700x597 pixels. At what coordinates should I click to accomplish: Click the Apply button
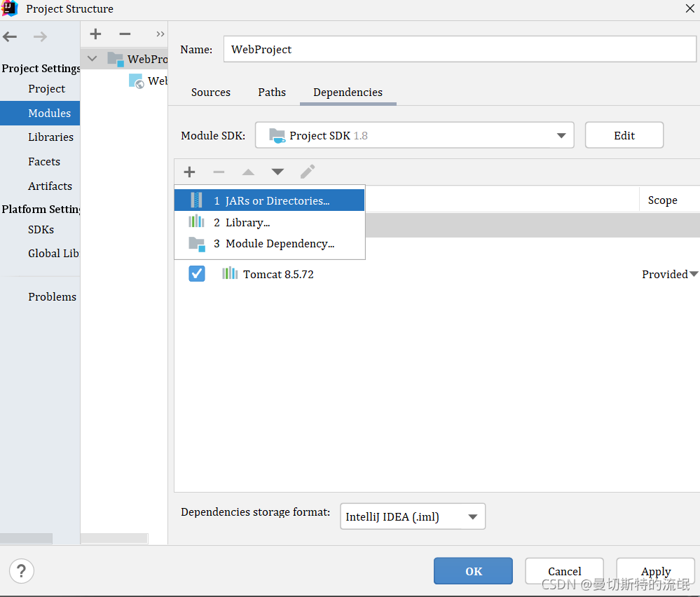[655, 571]
